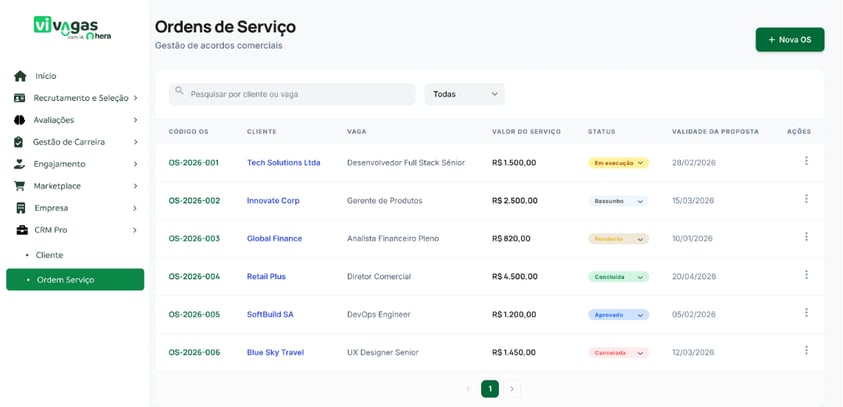Click the Vivagas logo
The image size is (843, 407).
point(72,28)
